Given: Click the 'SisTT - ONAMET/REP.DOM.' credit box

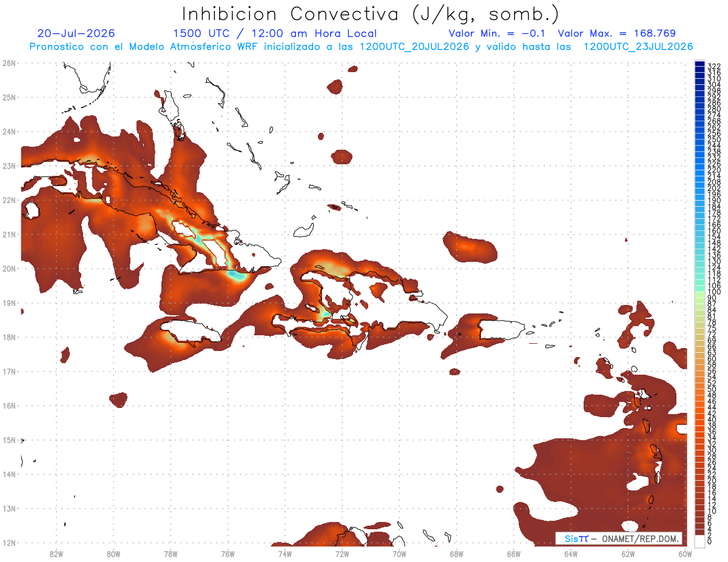Looking at the screenshot, I should [x=618, y=538].
